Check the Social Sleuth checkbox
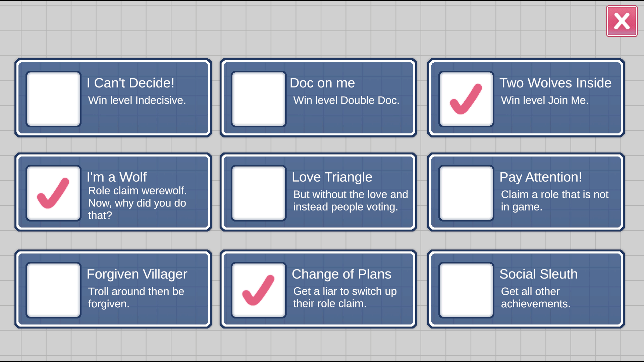Screen dimensions: 644x362 (x=466, y=289)
